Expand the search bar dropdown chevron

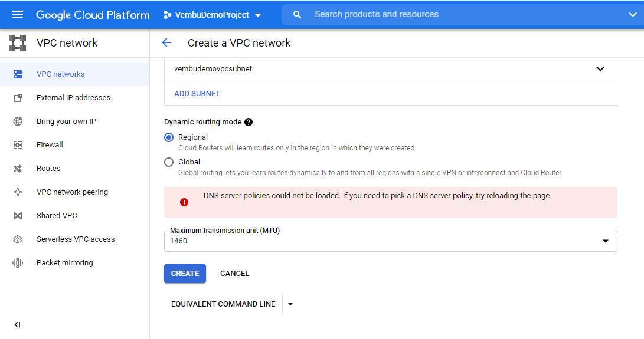[x=633, y=15]
